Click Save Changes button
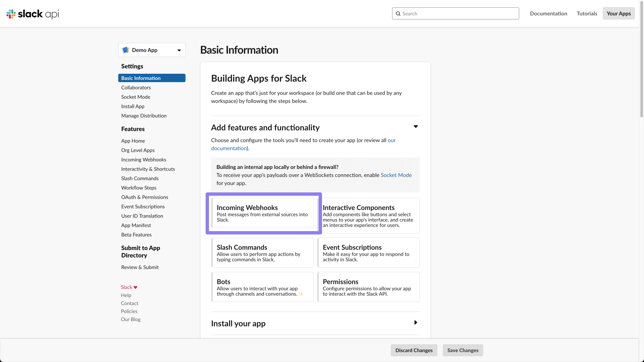Screen dimensions: 644x362 pyautogui.click(x=463, y=350)
